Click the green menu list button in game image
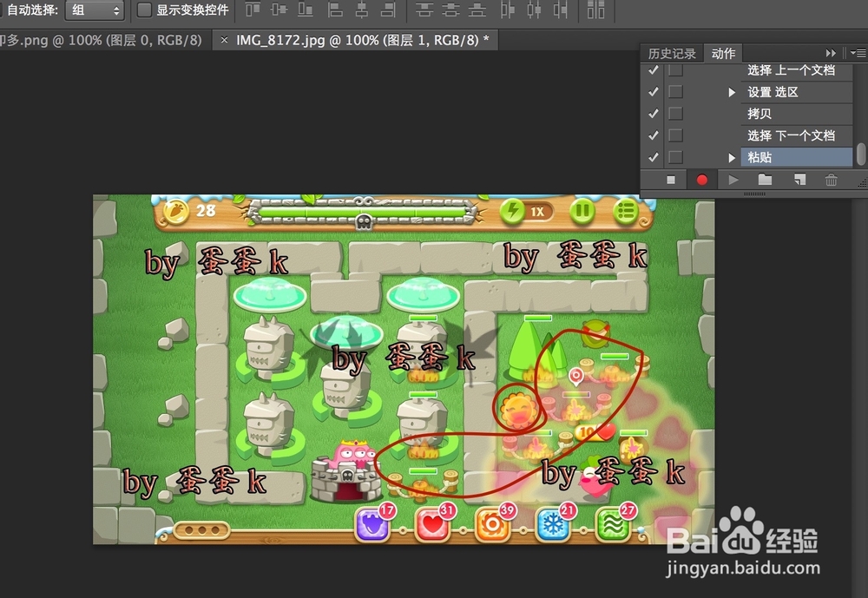The width and height of the screenshot is (868, 598). tap(626, 211)
